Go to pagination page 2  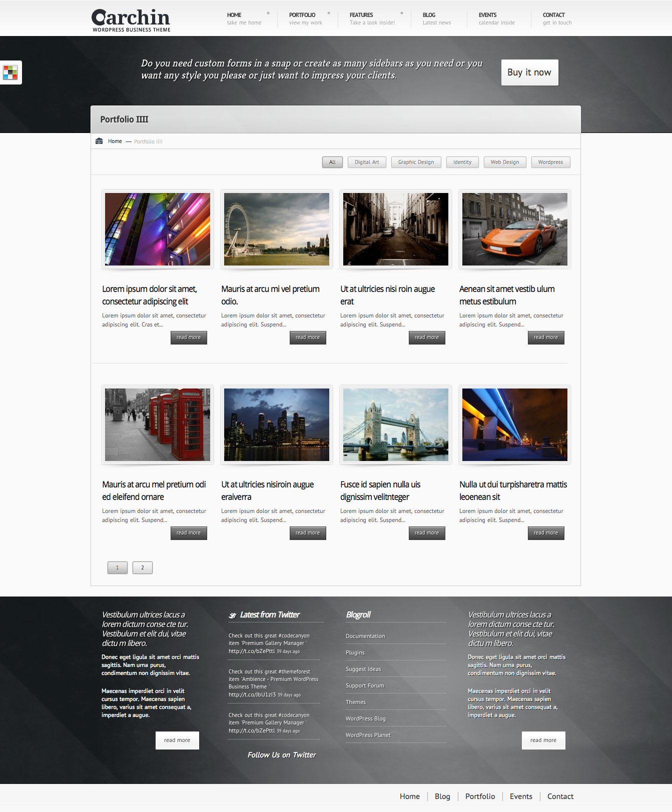coord(143,567)
